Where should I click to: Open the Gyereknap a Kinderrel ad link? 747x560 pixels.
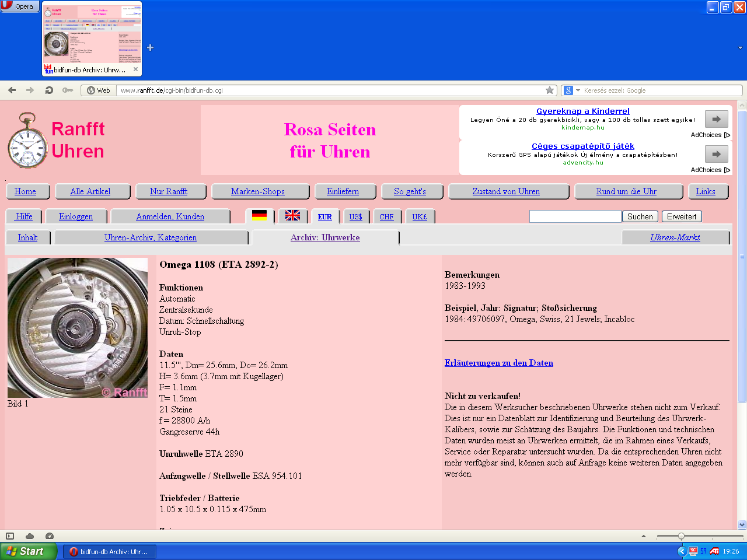(582, 111)
